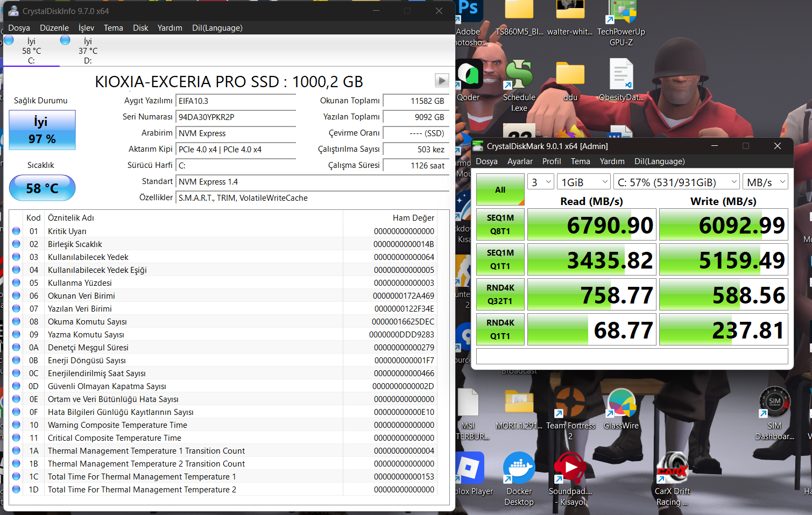
Task: Run the SEQ1M Q1T1 test
Action: coord(500,259)
